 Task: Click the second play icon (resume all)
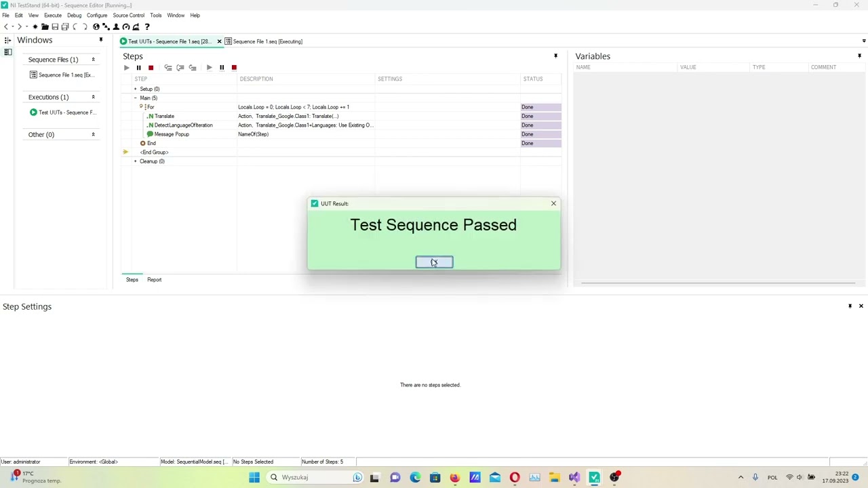coord(210,68)
